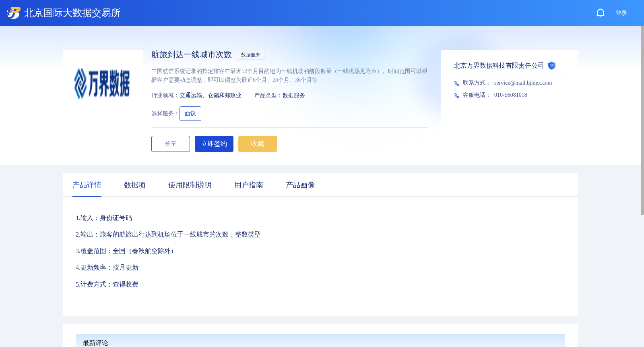Screen dimensions: 644x347
Task: Click the 万界数据 product logo image
Action: point(103,83)
